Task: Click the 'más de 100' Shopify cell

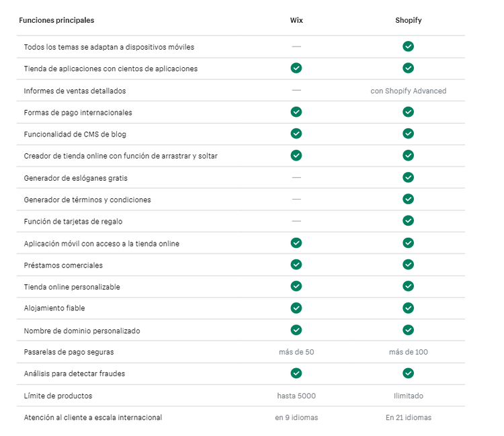Action: 408,352
